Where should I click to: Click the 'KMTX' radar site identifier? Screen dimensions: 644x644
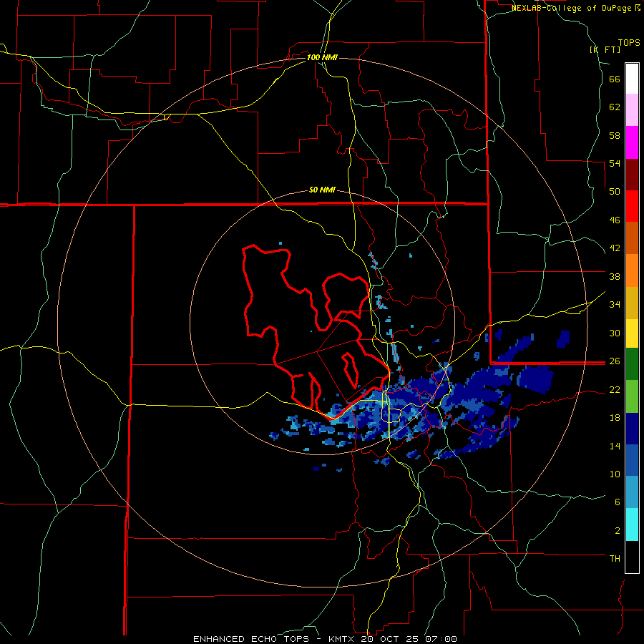pyautogui.click(x=341, y=639)
